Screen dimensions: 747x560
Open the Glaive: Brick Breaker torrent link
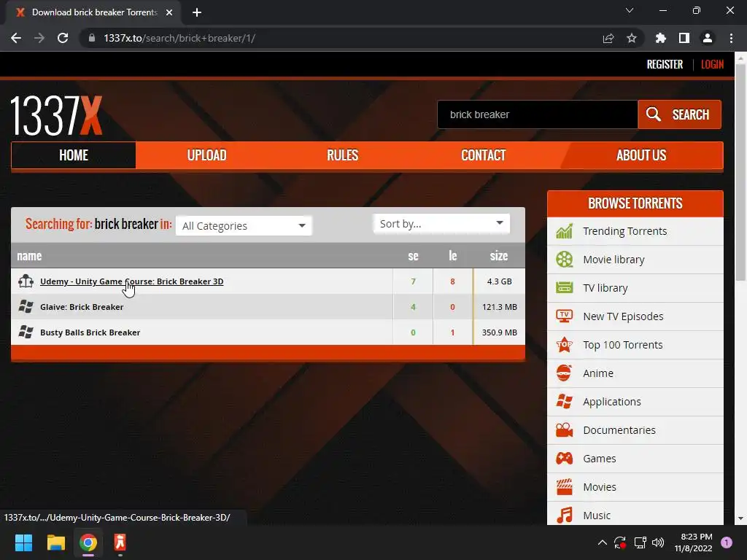tap(82, 307)
